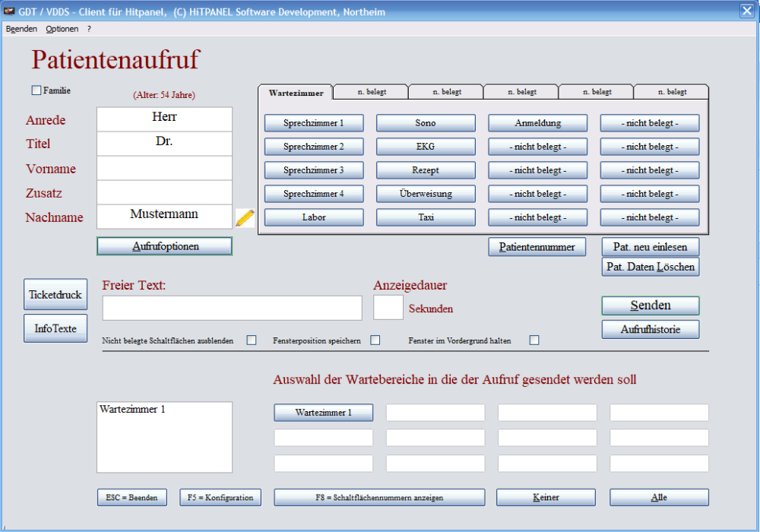The height and width of the screenshot is (532, 760).
Task: Click the Ticketdruck button
Action: click(55, 295)
